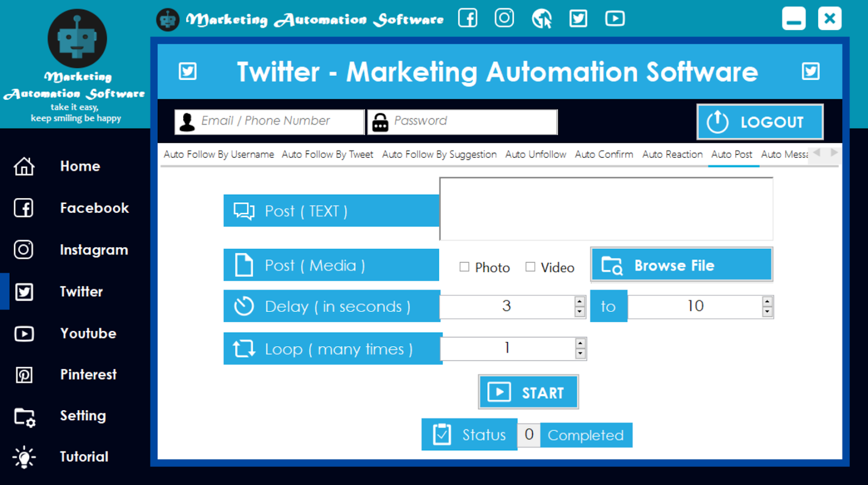Switch to the Auto Unfollow tab
This screenshot has width=868, height=485.
pyautogui.click(x=535, y=155)
